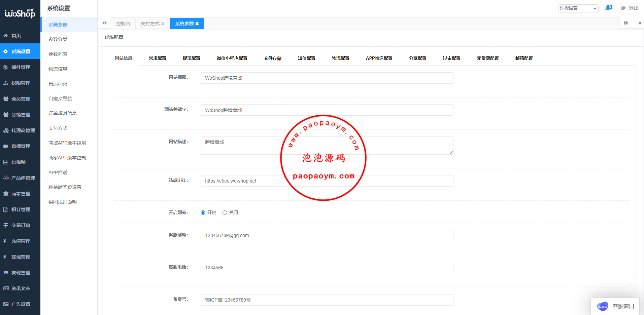Open the 客服窗口 chat widget
Image resolution: width=644 pixels, height=315 pixels.
(615, 306)
